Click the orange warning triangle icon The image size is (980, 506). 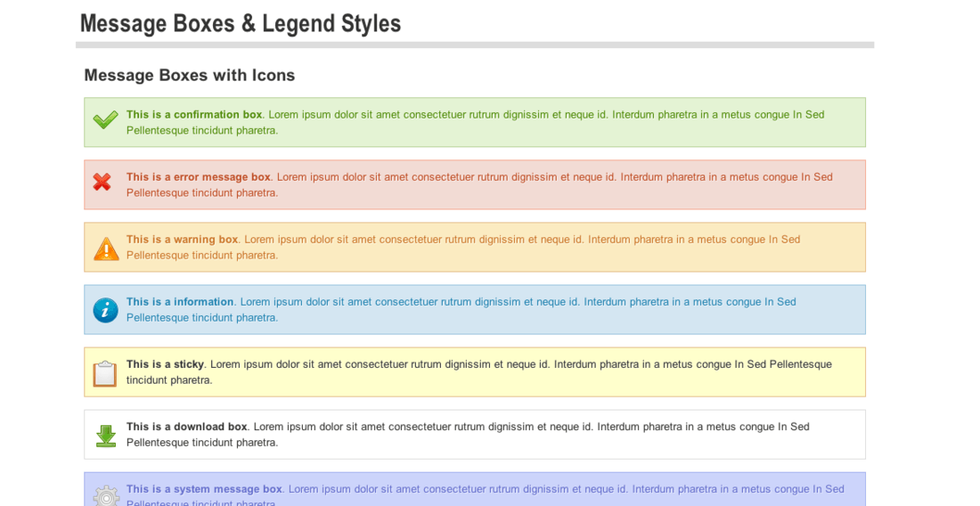106,249
